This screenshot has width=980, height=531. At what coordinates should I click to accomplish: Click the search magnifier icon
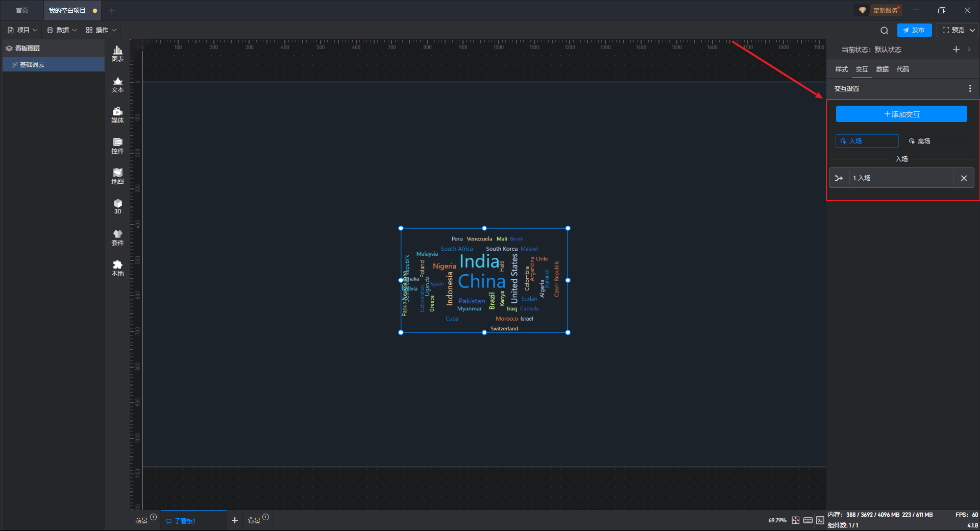click(885, 31)
